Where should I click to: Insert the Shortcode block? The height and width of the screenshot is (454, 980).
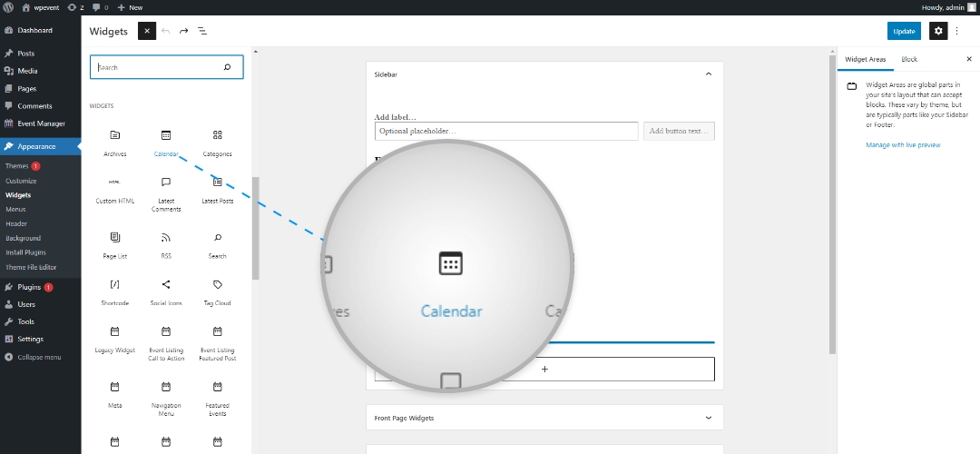114,291
